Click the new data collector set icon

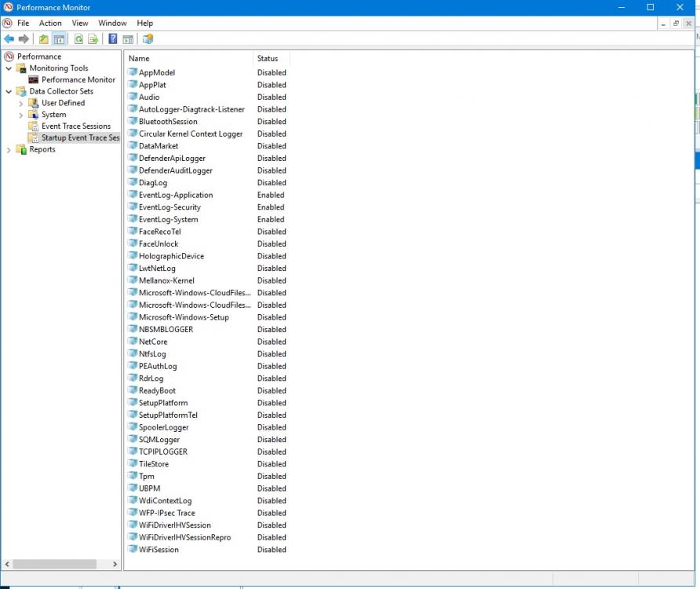tap(148, 39)
